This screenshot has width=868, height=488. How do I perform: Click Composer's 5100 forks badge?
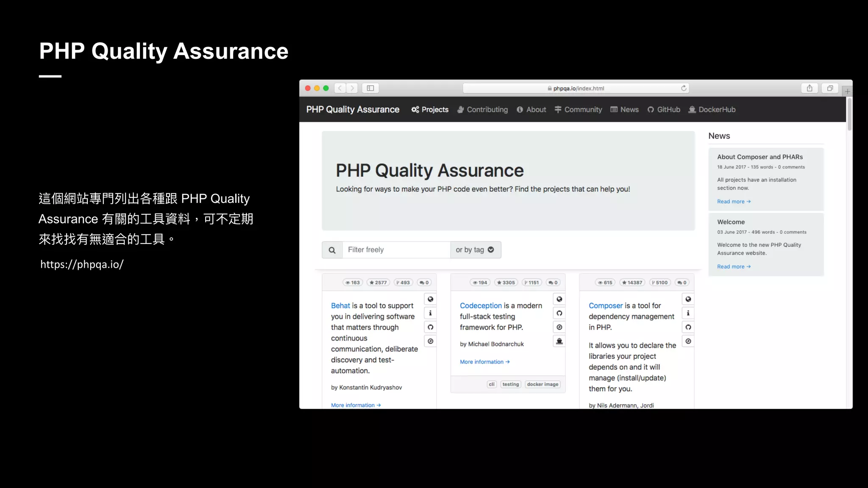pos(660,283)
